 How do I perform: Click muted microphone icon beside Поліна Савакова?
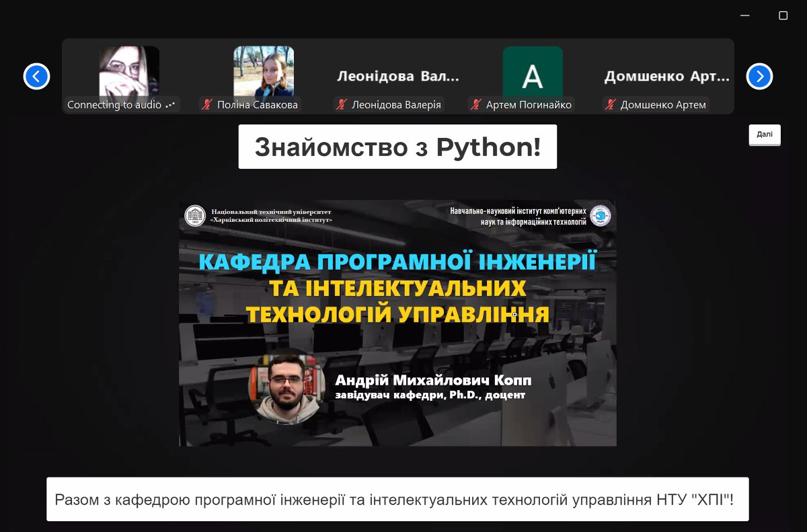[207, 105]
